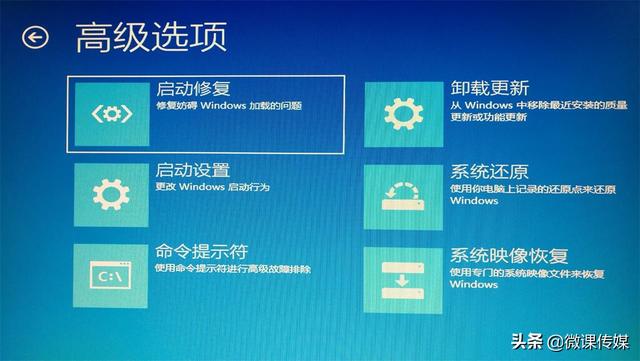Select the 启动修复 title text
This screenshot has height=361, width=640.
pyautogui.click(x=193, y=89)
